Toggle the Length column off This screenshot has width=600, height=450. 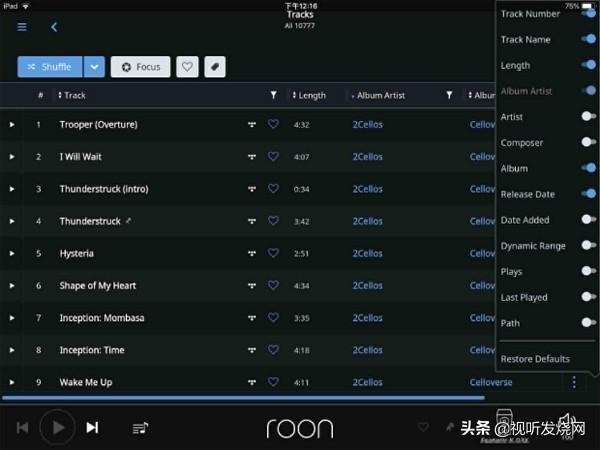(x=589, y=65)
